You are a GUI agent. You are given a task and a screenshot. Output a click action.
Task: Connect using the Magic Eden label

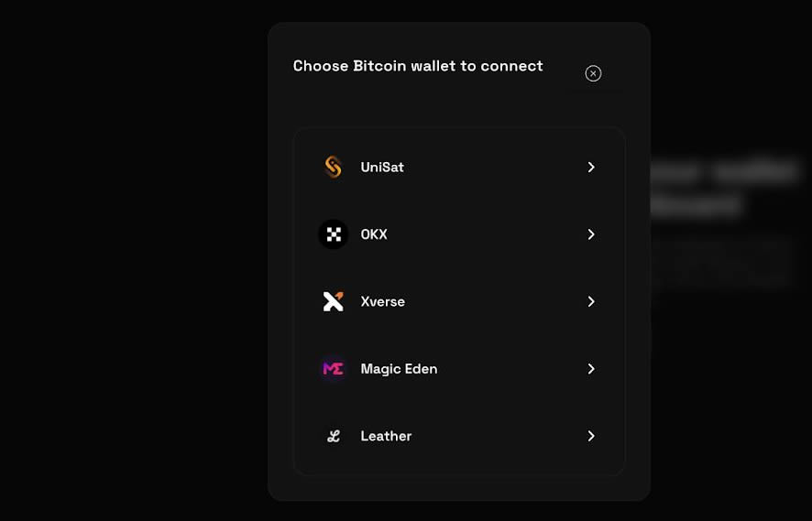point(399,368)
